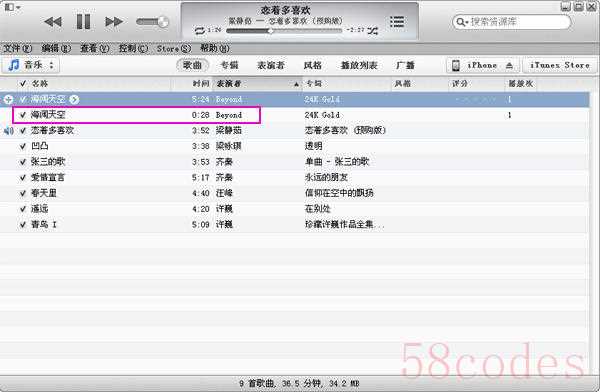
Task: Pause the current song
Action: (83, 21)
